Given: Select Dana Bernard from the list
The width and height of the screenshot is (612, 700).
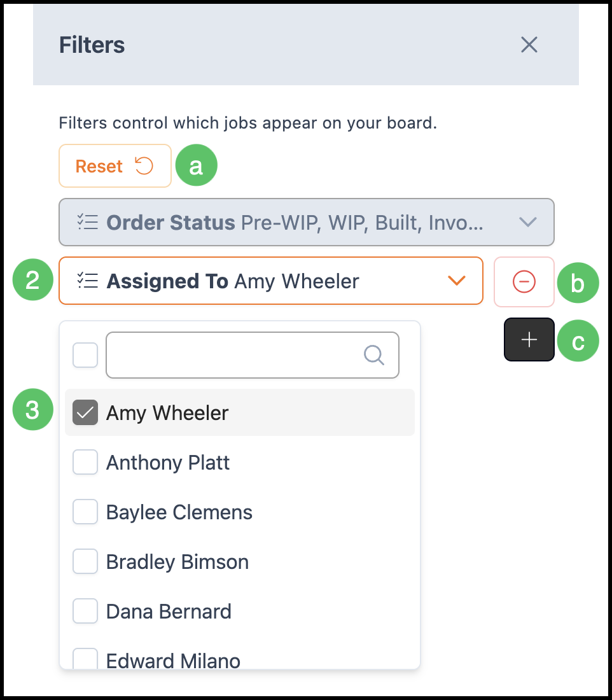Looking at the screenshot, I should [x=169, y=611].
